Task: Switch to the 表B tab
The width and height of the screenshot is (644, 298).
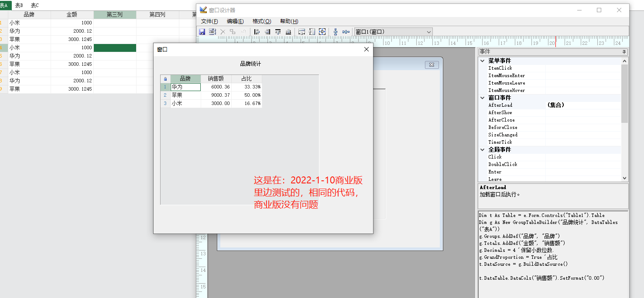Action: coord(19,5)
